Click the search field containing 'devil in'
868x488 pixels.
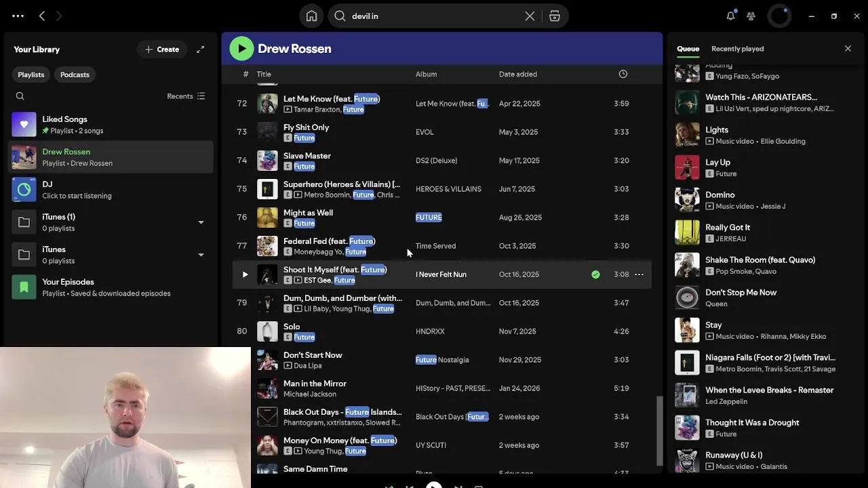(434, 16)
